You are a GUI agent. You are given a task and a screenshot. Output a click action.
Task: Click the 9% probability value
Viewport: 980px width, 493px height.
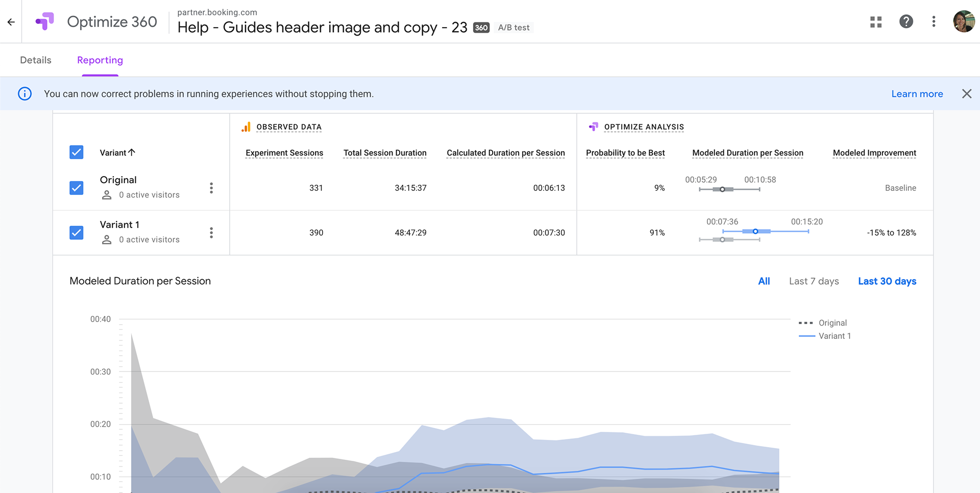click(659, 188)
